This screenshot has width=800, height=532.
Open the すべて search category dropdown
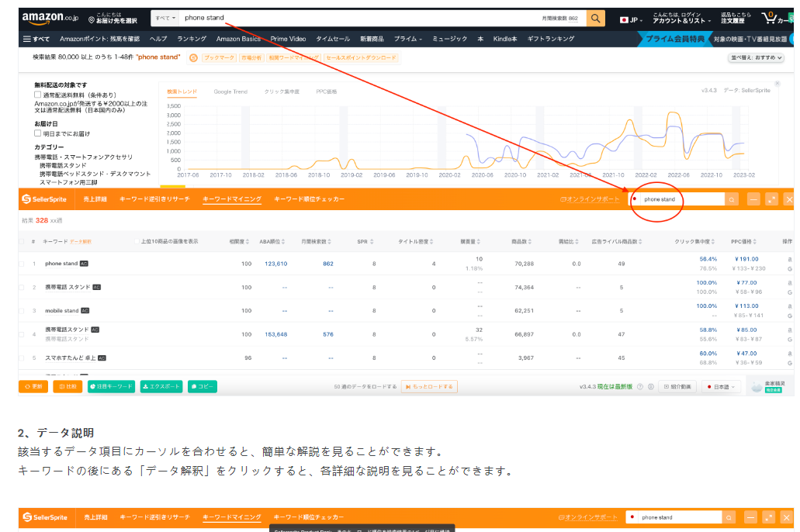165,18
